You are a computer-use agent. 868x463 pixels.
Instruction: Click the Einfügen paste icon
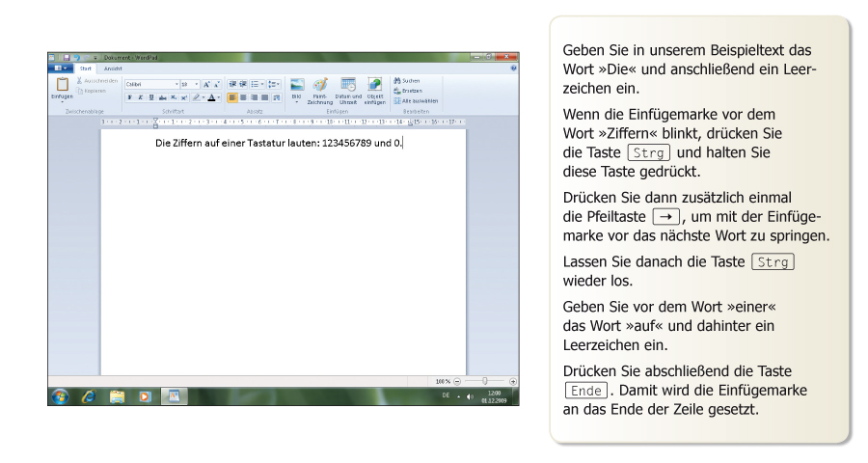click(x=61, y=85)
